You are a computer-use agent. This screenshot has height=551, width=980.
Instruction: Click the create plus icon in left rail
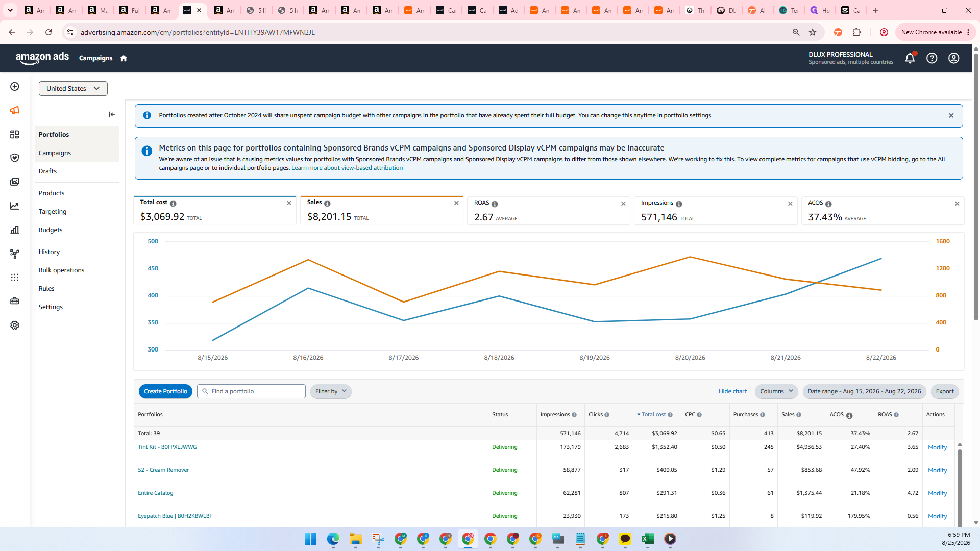click(x=15, y=87)
